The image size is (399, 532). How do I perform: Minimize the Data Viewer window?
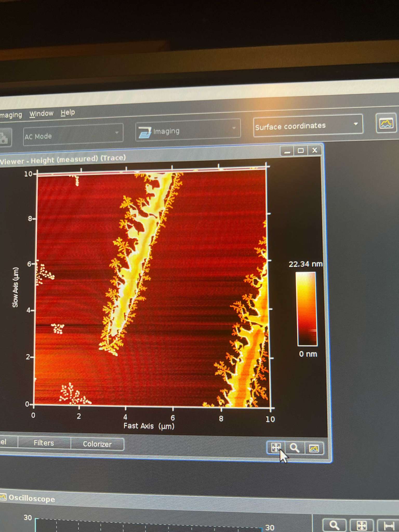coord(287,151)
